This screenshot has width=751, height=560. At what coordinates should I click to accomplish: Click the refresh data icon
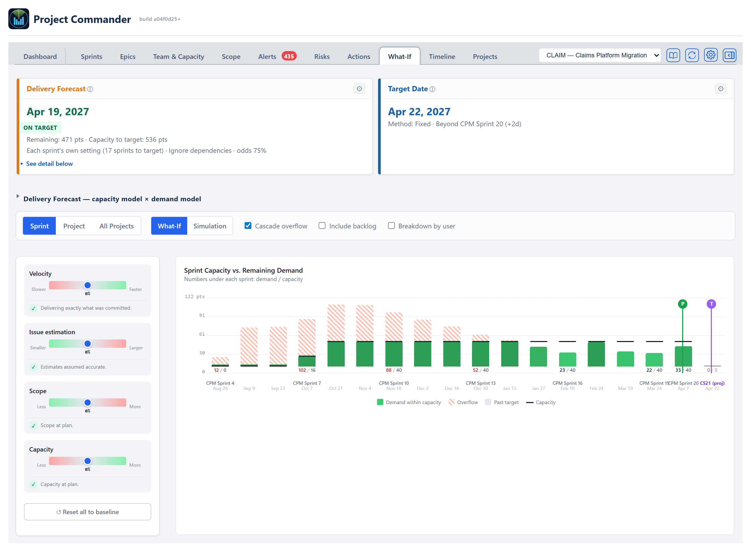click(x=692, y=55)
